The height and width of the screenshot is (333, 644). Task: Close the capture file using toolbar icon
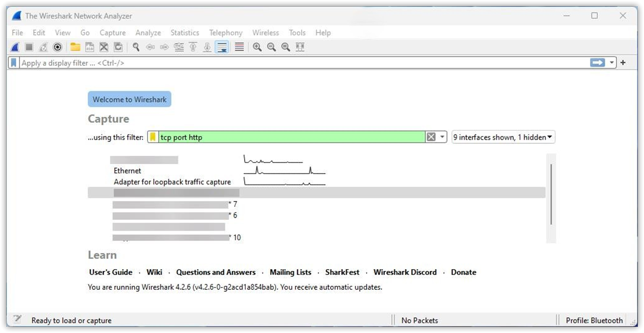[104, 47]
